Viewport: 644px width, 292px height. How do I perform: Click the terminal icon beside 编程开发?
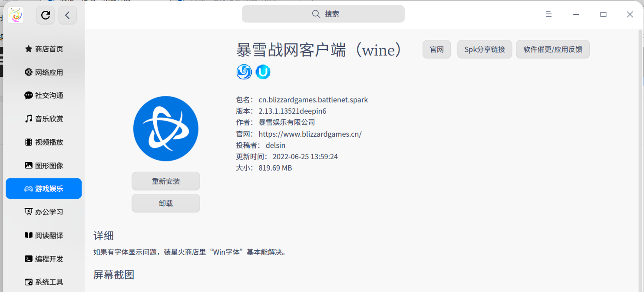coord(29,259)
